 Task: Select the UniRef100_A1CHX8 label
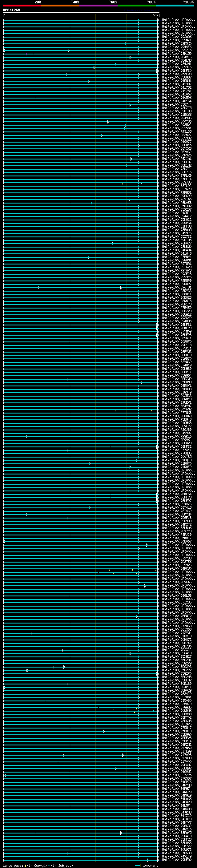tap(176, 423)
